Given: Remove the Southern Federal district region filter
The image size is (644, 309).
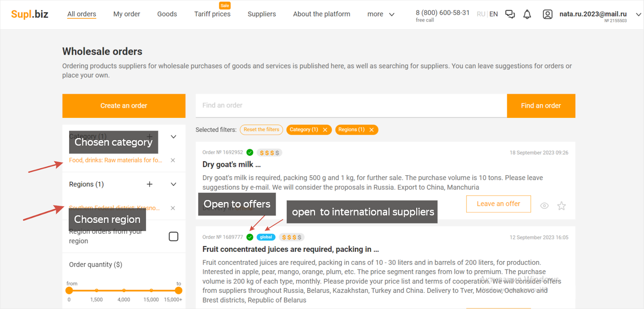Looking at the screenshot, I should click(x=173, y=208).
